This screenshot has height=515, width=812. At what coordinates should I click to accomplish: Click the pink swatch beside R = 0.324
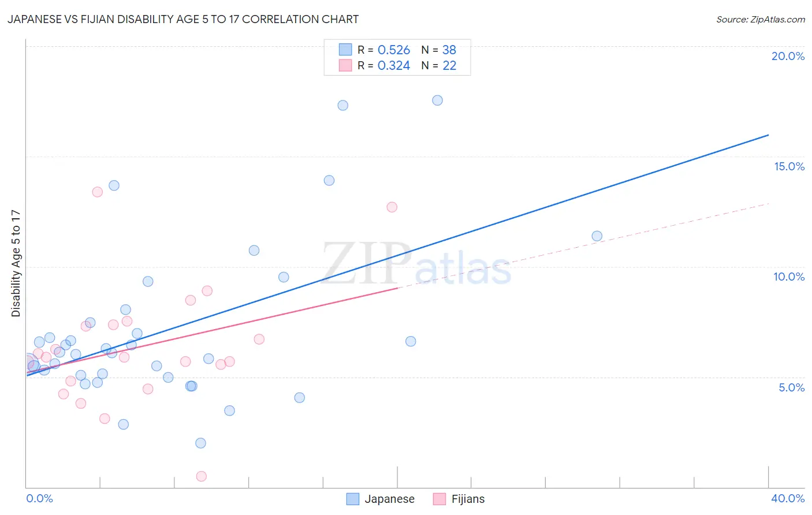click(345, 65)
